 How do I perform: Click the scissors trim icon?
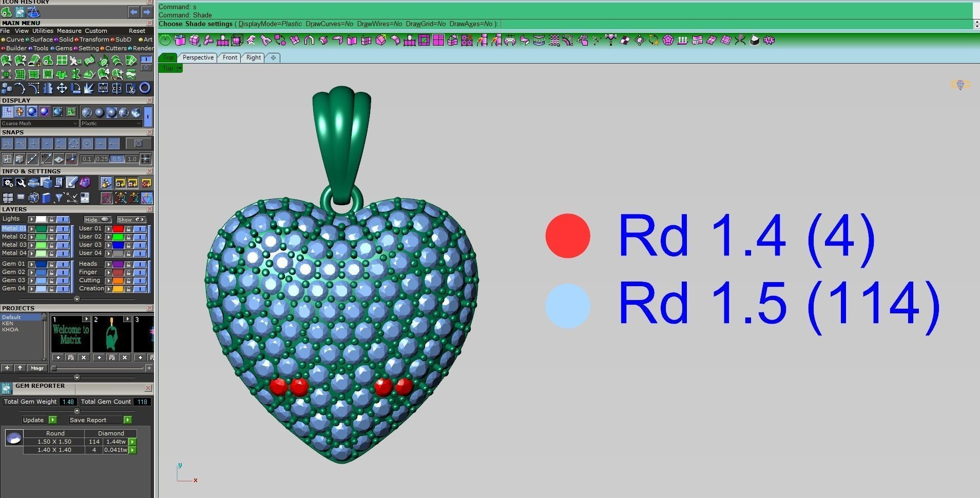pos(131,88)
